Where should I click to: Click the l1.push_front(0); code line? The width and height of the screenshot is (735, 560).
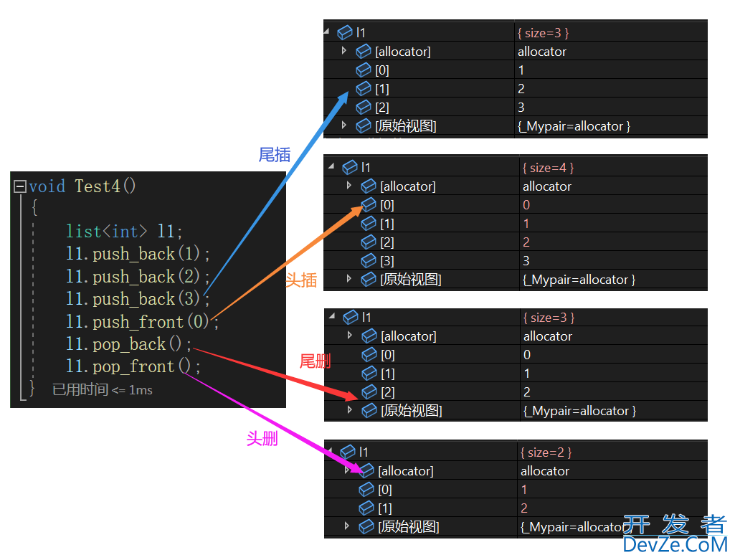click(142, 321)
